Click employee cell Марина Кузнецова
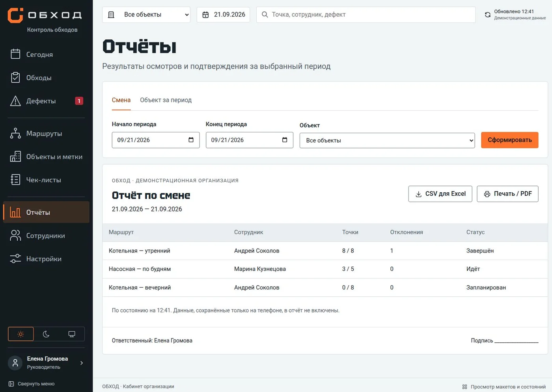552x392 pixels. [x=260, y=269]
